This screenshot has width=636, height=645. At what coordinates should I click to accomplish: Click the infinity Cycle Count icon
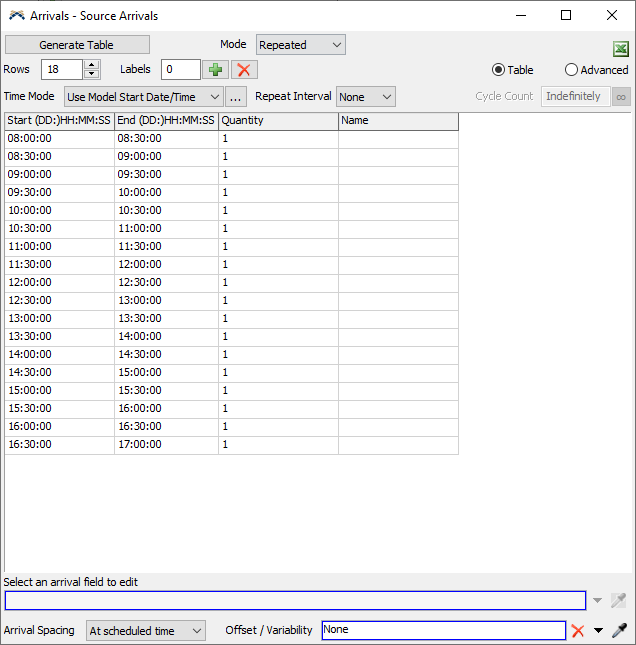coord(621,97)
